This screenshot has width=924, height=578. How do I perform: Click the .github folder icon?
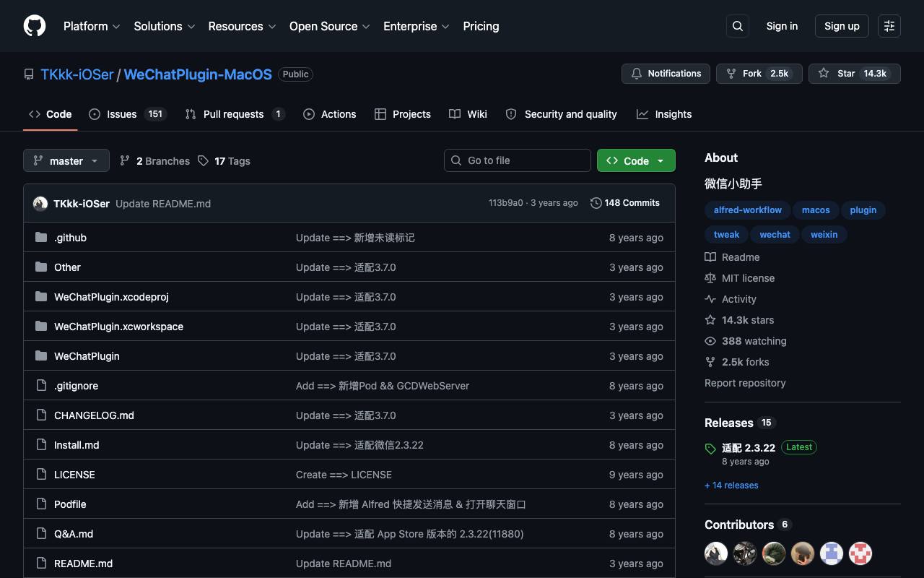pyautogui.click(x=41, y=238)
